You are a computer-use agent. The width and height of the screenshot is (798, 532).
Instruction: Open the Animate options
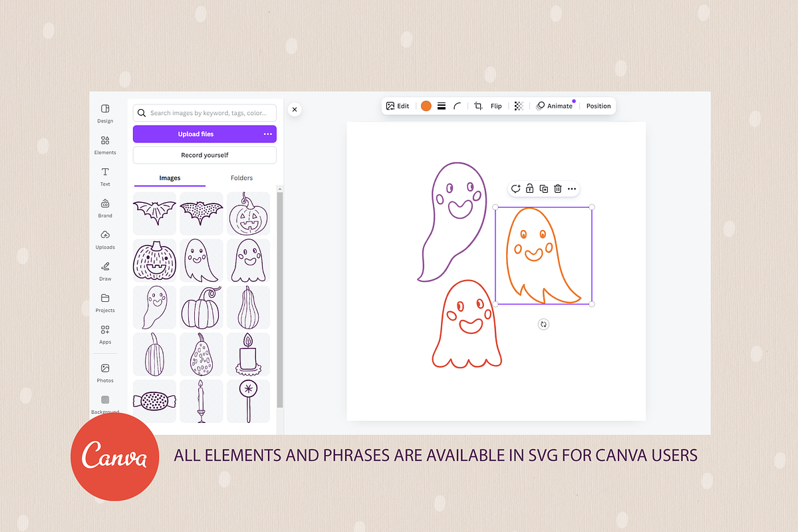click(x=555, y=106)
